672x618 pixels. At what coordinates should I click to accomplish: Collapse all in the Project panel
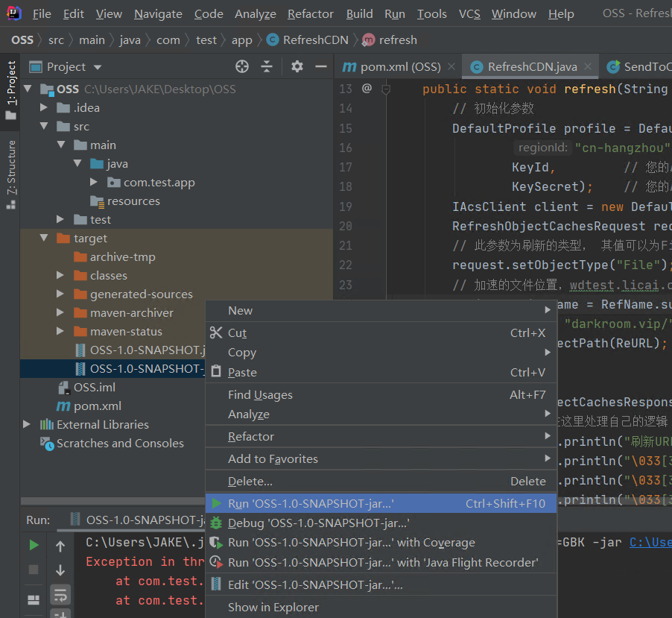pos(267,66)
